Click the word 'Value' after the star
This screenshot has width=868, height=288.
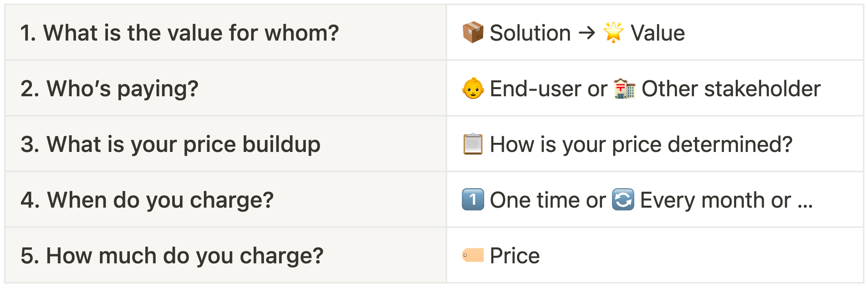[658, 33]
